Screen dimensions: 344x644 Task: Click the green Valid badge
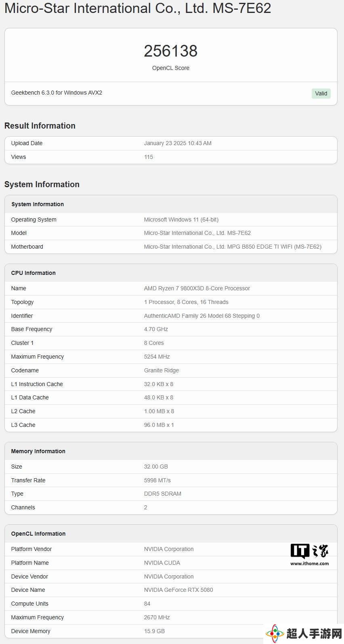tap(321, 93)
